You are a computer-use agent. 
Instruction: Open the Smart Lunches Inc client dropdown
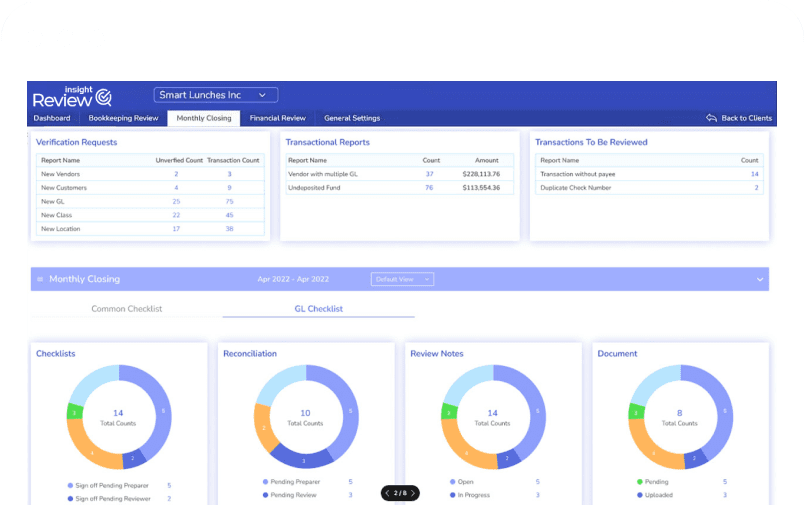click(x=216, y=95)
